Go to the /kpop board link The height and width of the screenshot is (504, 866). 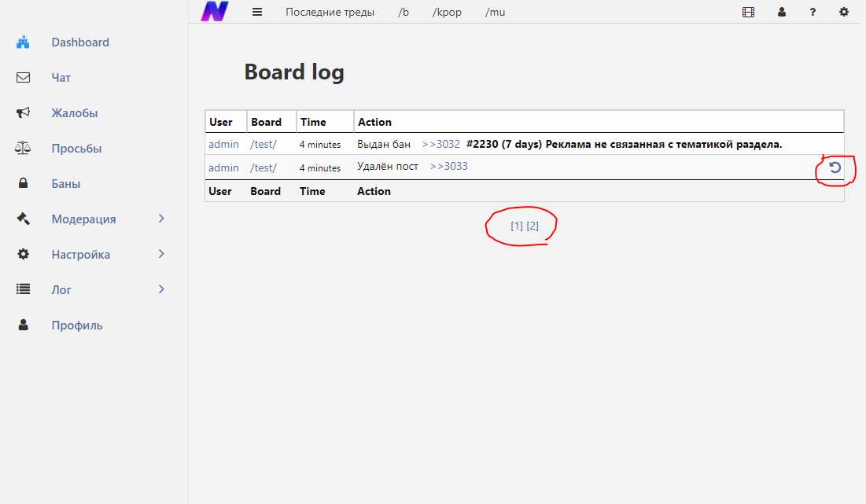(x=447, y=13)
